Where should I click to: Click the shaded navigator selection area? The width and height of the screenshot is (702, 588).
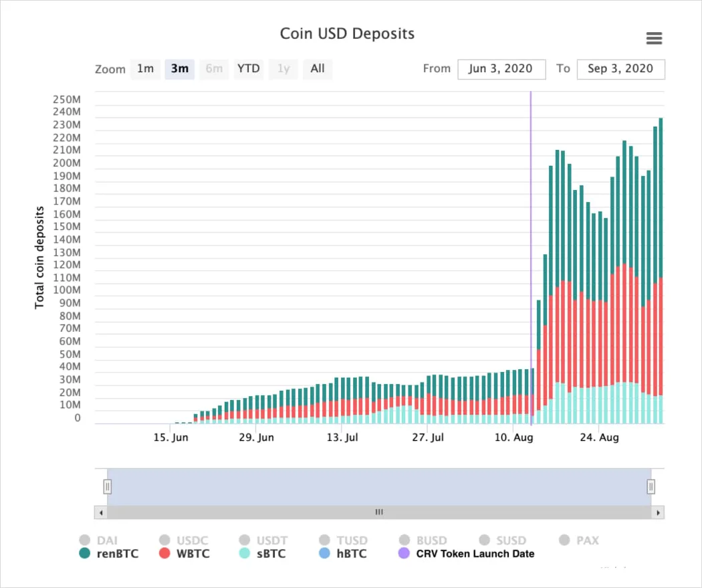point(379,487)
